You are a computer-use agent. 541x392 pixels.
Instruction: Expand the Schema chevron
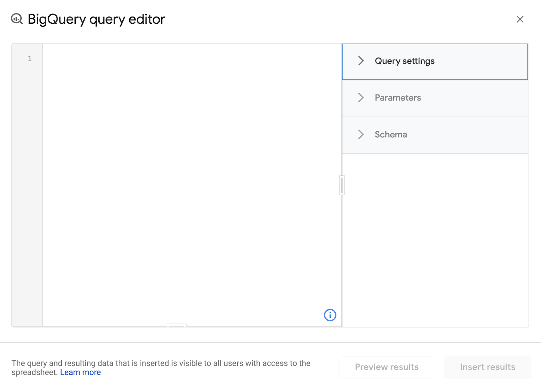(x=361, y=134)
